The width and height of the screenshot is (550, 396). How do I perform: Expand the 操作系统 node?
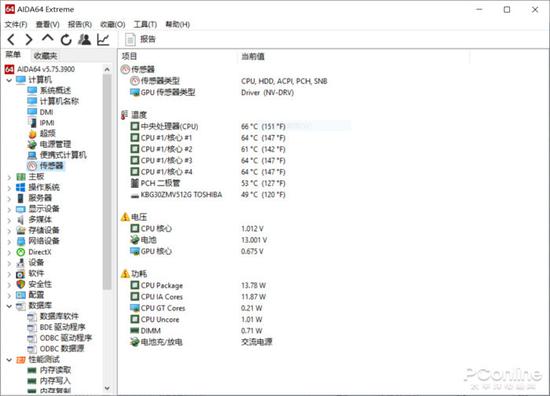point(9,188)
